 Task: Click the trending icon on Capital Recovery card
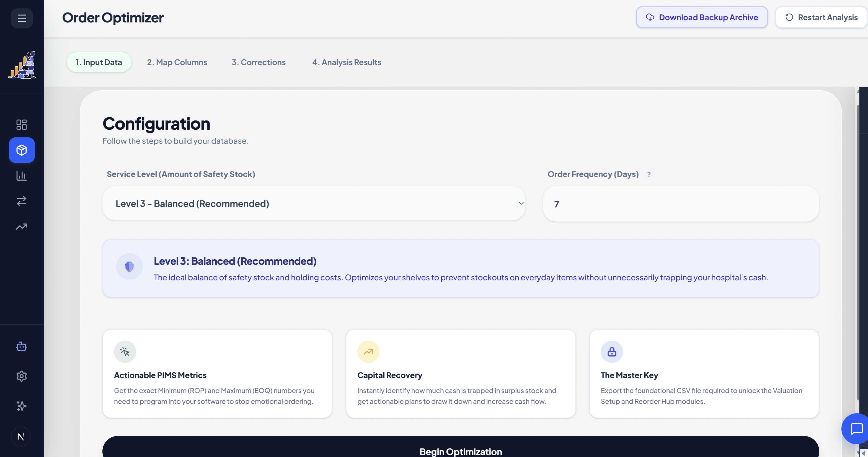[368, 352]
